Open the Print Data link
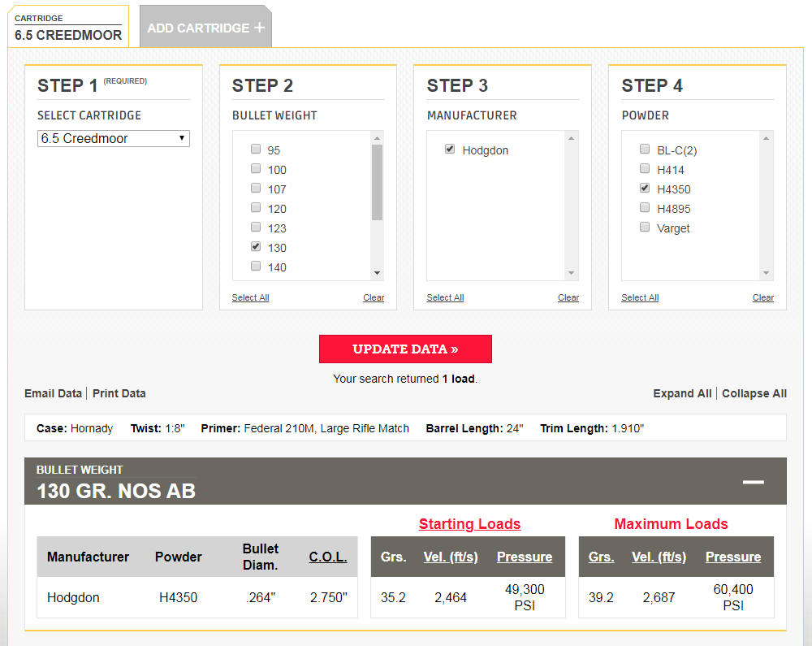Screen dimensions: 812x646 (x=119, y=393)
